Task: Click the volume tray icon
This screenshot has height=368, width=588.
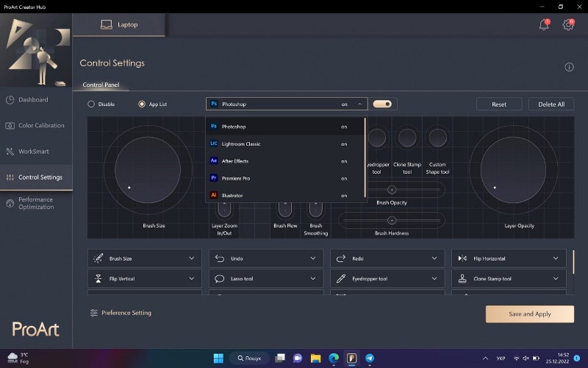Action: click(526, 358)
